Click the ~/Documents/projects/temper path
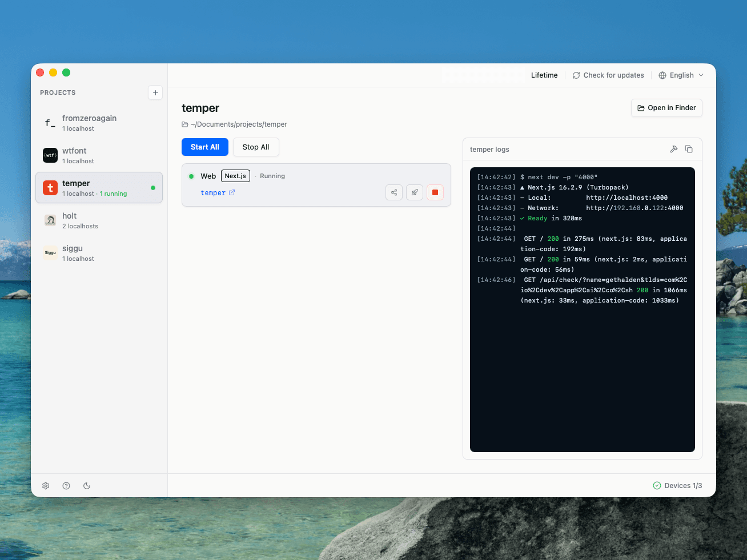This screenshot has height=560, width=747. [x=239, y=124]
